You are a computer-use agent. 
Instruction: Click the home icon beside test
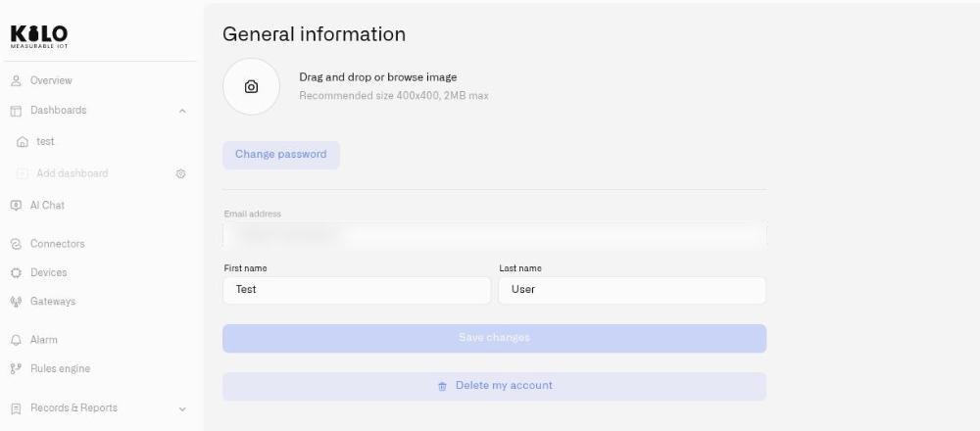click(23, 142)
